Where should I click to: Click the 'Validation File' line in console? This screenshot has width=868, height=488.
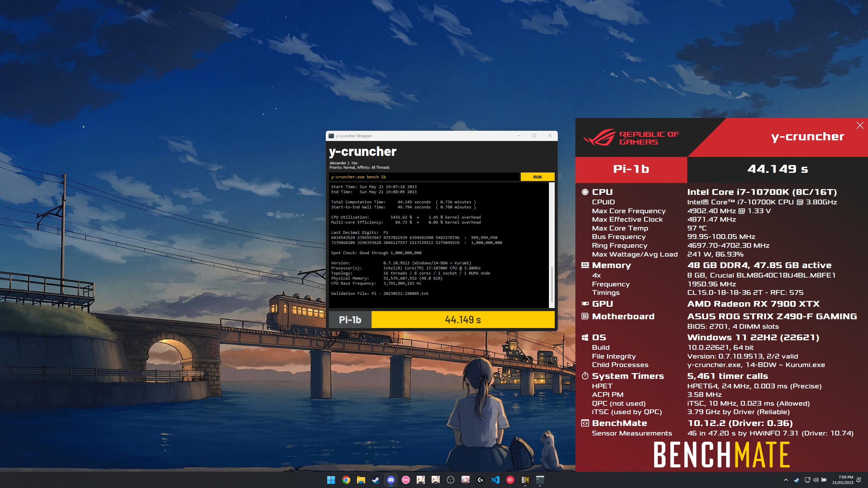380,293
